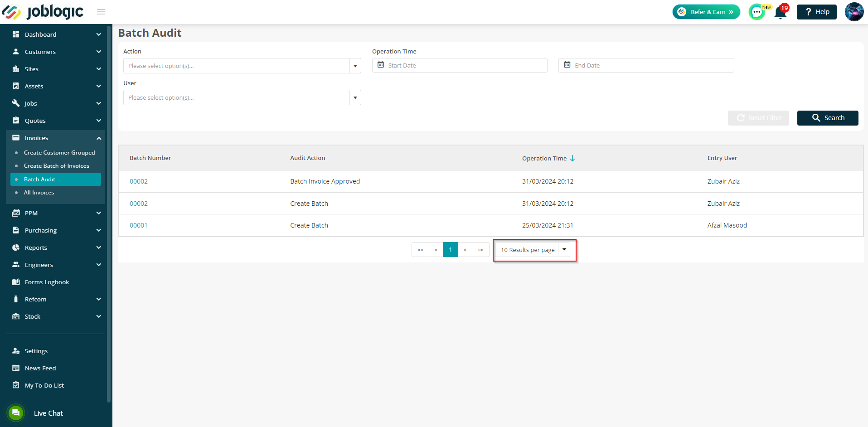Click the Settings gear-person icon
868x427 pixels.
coord(16,351)
